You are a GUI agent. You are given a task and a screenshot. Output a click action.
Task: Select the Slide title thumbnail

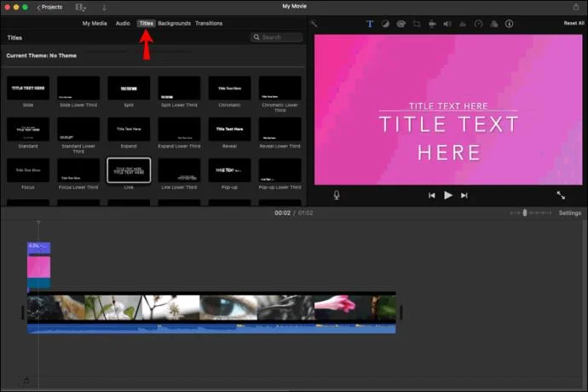28,88
